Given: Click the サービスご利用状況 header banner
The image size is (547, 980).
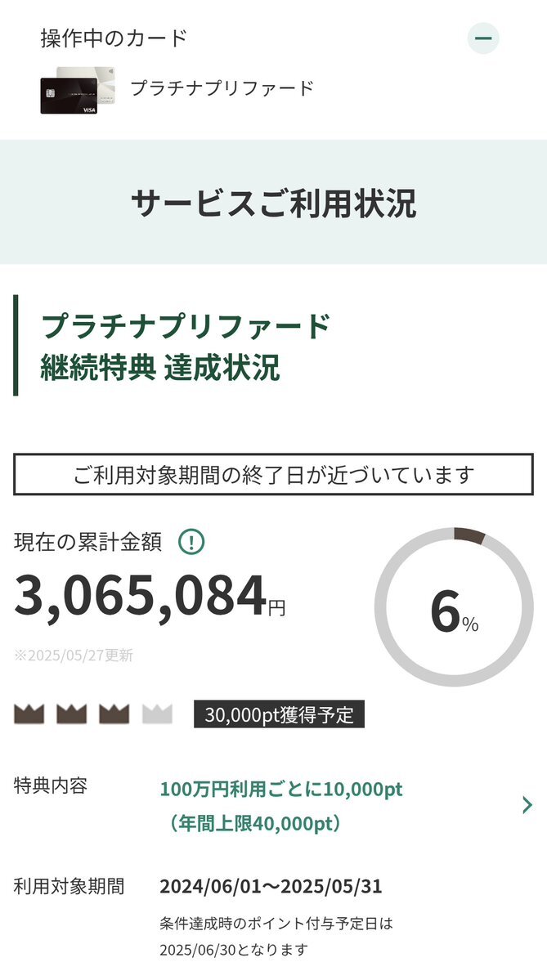Looking at the screenshot, I should coord(273,202).
